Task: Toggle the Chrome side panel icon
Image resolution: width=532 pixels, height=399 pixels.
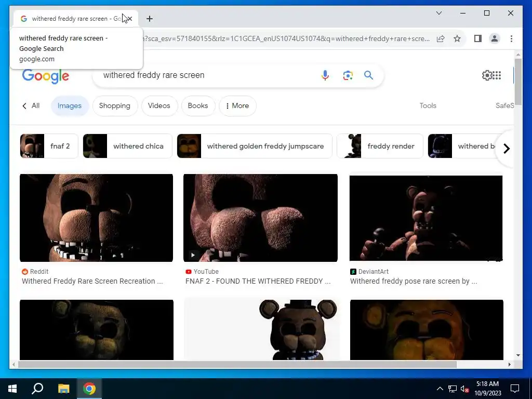Action: (478, 38)
